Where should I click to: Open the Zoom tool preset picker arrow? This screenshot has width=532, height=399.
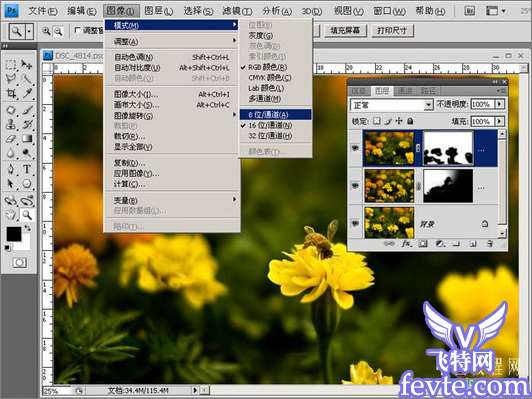coord(29,32)
